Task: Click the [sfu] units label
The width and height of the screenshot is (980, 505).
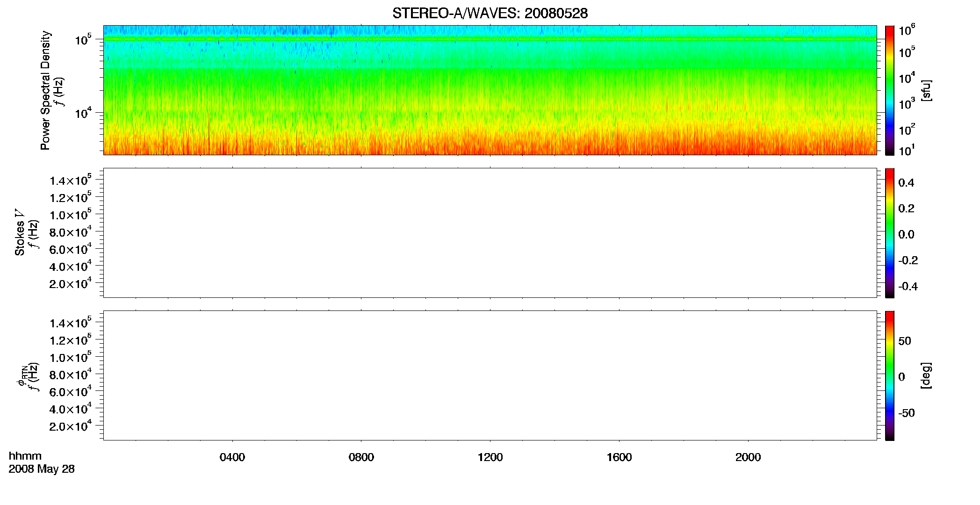Action: point(926,90)
